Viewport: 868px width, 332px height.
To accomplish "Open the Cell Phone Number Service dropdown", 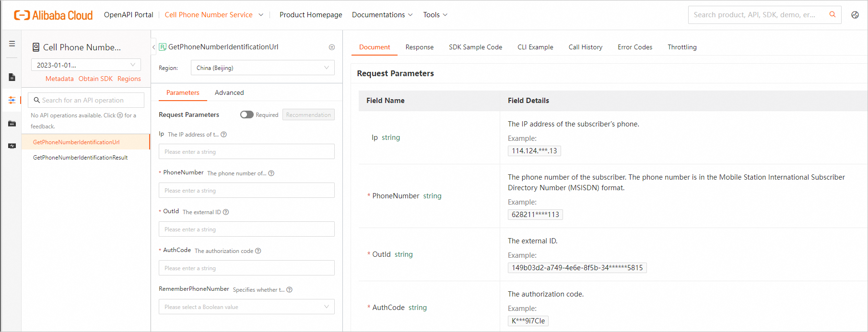I will (x=214, y=15).
